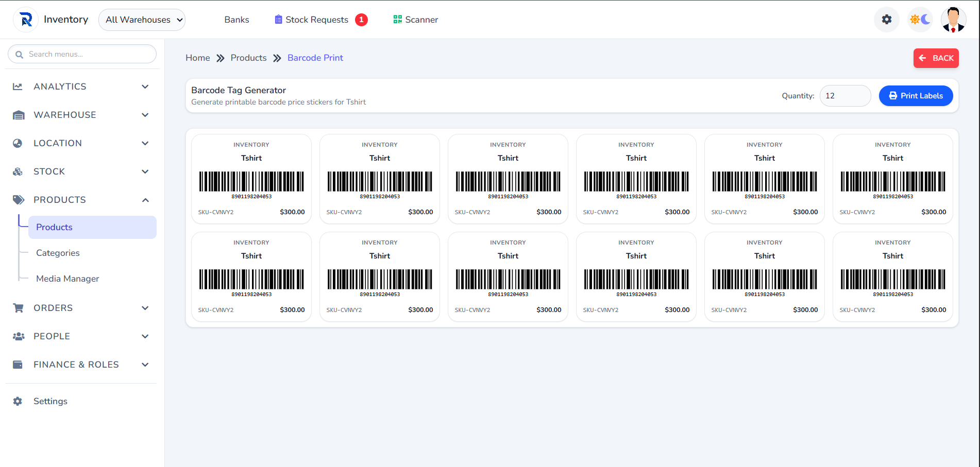Click WAREHOUSE menu label
This screenshot has height=467, width=980.
pyautogui.click(x=65, y=115)
